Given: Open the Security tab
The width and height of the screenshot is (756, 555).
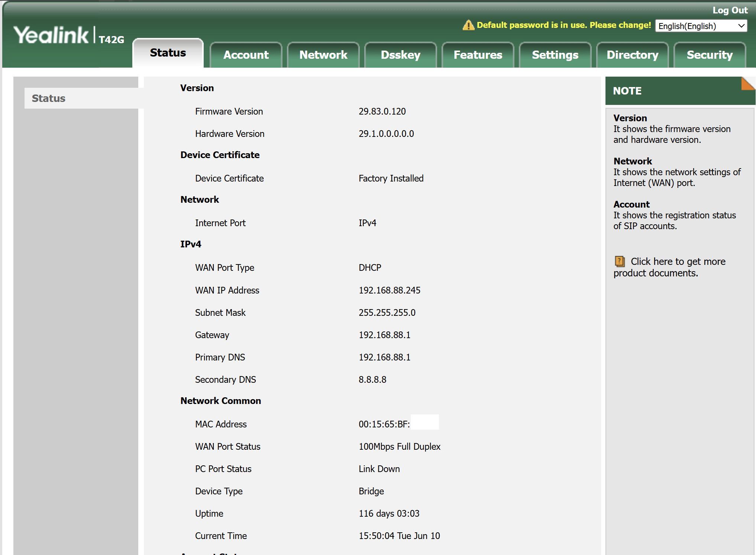Looking at the screenshot, I should coord(710,55).
